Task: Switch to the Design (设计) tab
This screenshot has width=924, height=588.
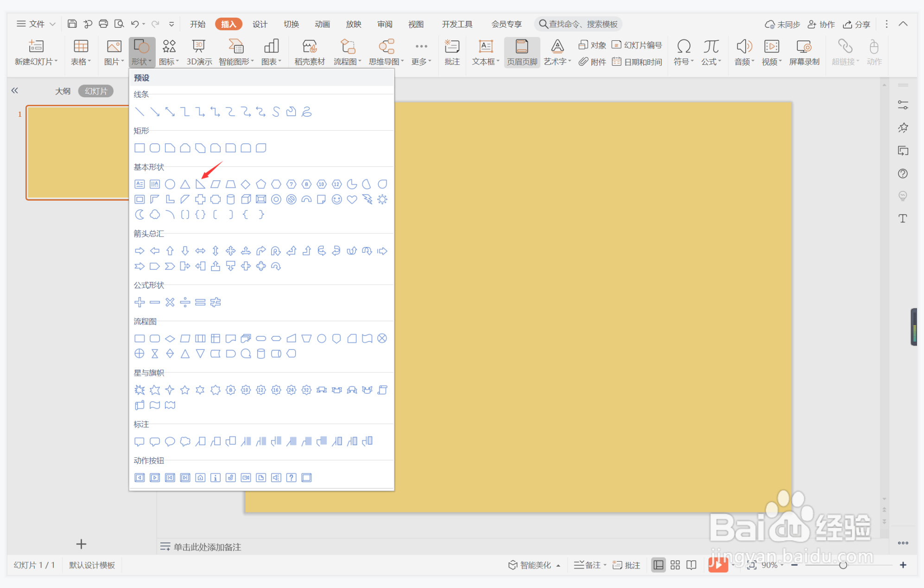Action: point(259,24)
